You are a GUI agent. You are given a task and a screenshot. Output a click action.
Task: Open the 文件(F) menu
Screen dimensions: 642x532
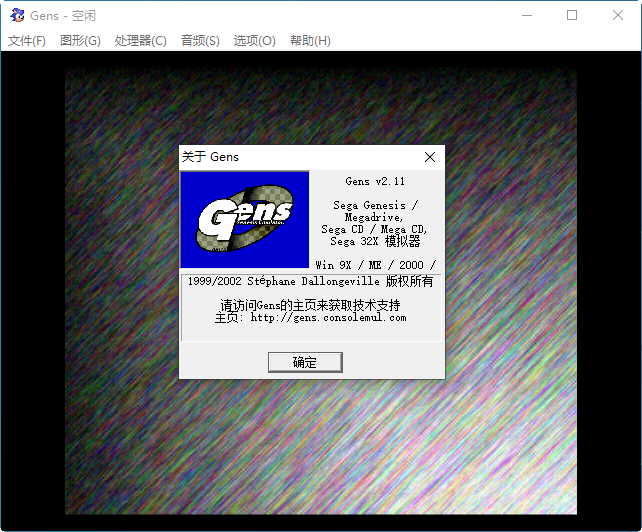27,41
